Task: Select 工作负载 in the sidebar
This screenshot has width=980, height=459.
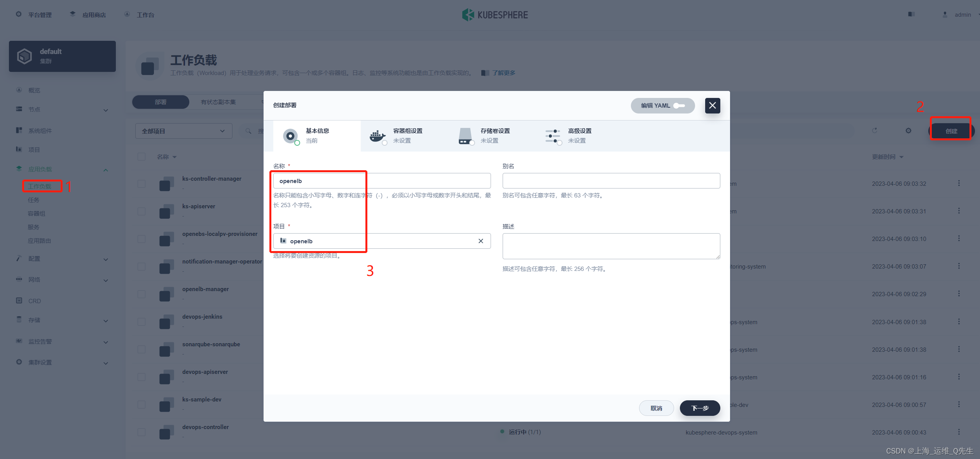Action: pyautogui.click(x=40, y=186)
